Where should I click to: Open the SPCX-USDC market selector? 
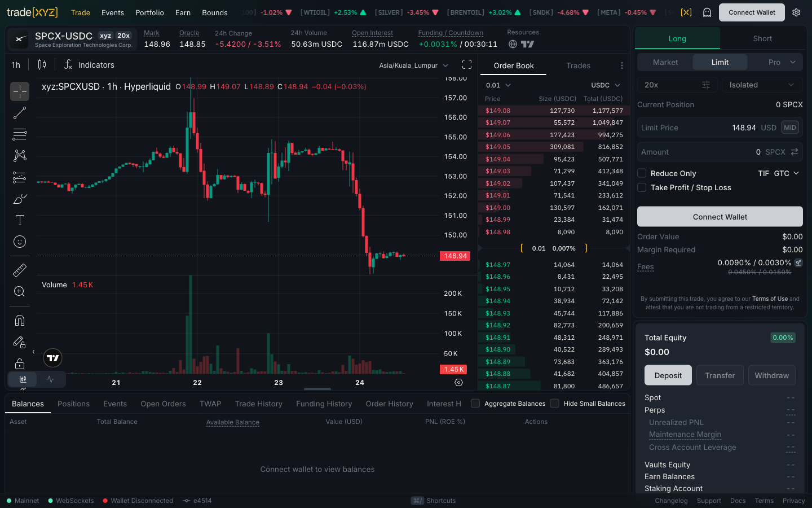pyautogui.click(x=72, y=40)
